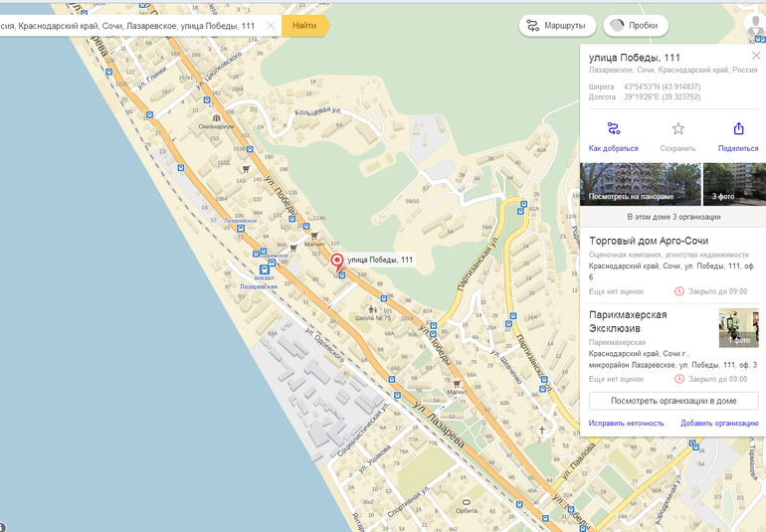Click 'Посмотреть организации в доме' button
766x532 pixels.
pos(673,401)
